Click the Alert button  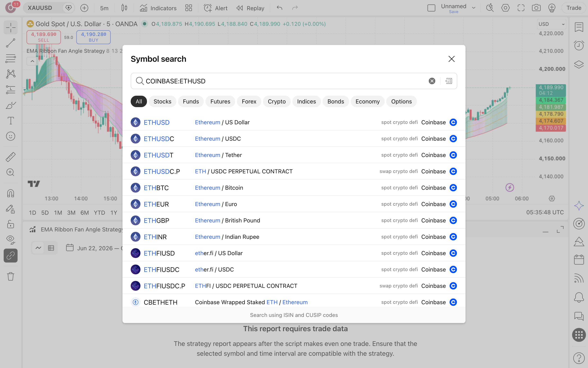click(x=215, y=8)
